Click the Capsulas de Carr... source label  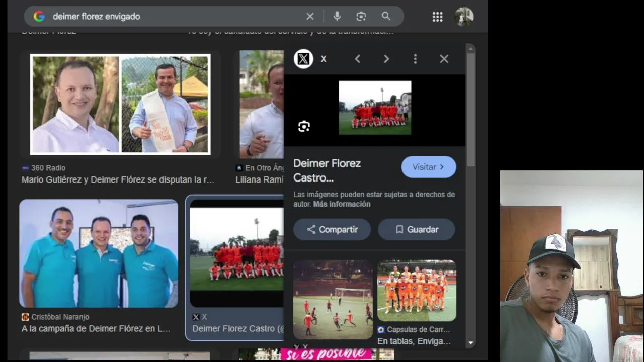pos(418,330)
